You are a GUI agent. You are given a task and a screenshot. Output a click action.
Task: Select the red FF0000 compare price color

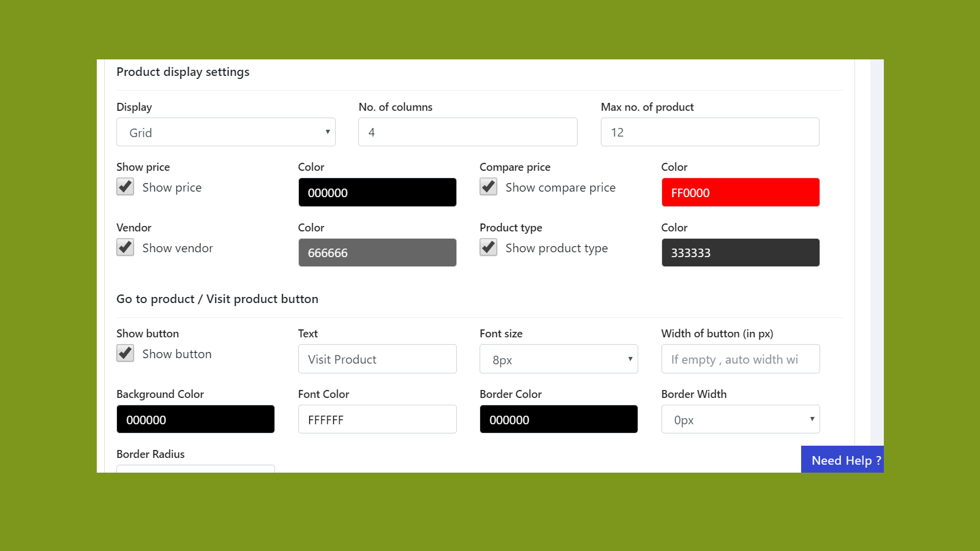tap(741, 192)
